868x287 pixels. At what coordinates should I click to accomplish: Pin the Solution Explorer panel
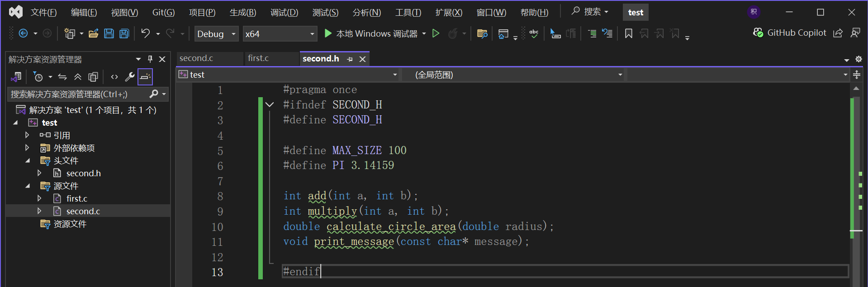tap(150, 59)
